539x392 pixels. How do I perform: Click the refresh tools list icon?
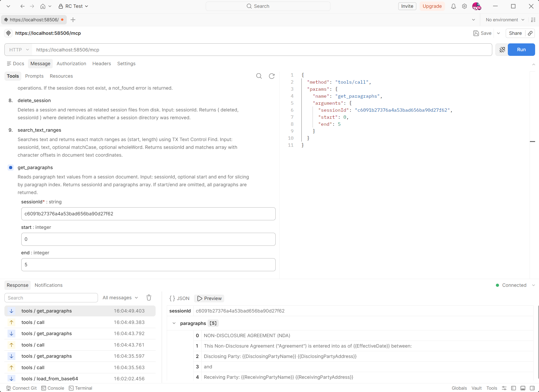pyautogui.click(x=272, y=76)
